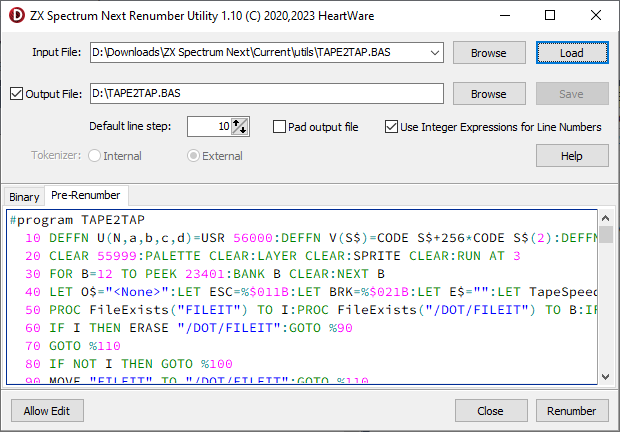Browse for the output file location
This screenshot has height=432, width=620.
[488, 94]
